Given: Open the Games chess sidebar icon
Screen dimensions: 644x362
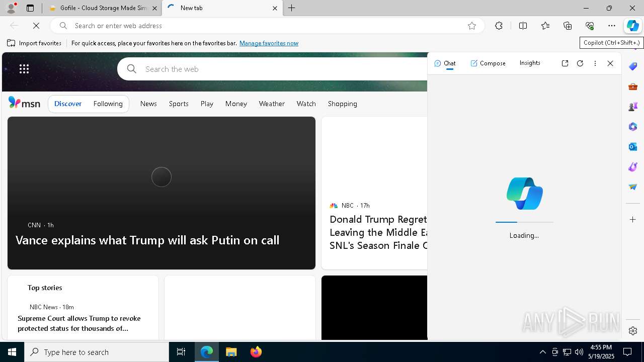Looking at the screenshot, I should tap(633, 107).
